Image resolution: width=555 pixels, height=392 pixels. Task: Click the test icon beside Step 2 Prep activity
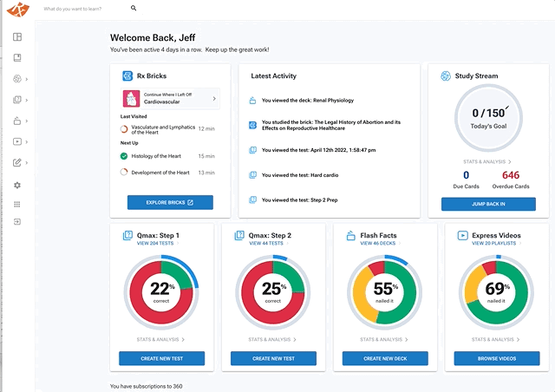coord(252,199)
